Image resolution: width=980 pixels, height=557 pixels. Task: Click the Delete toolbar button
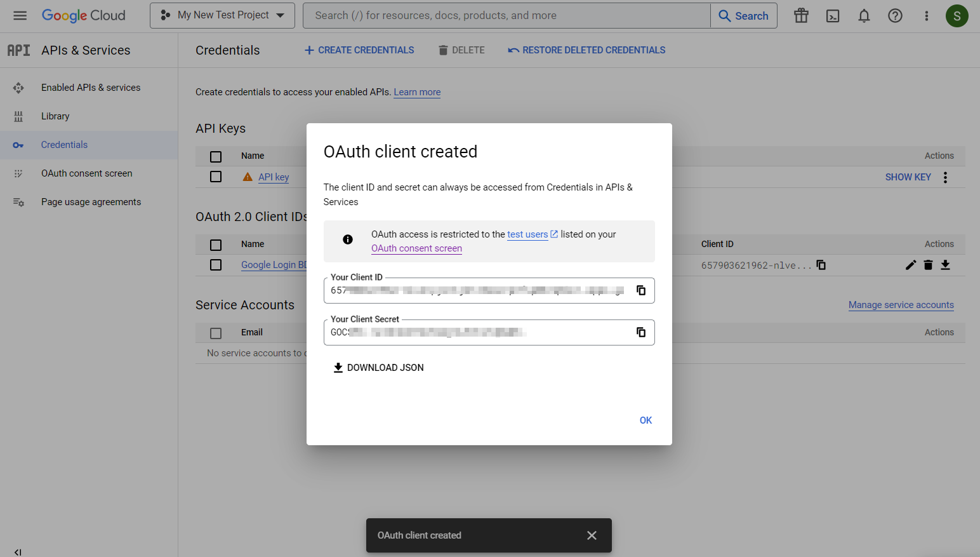(x=461, y=50)
